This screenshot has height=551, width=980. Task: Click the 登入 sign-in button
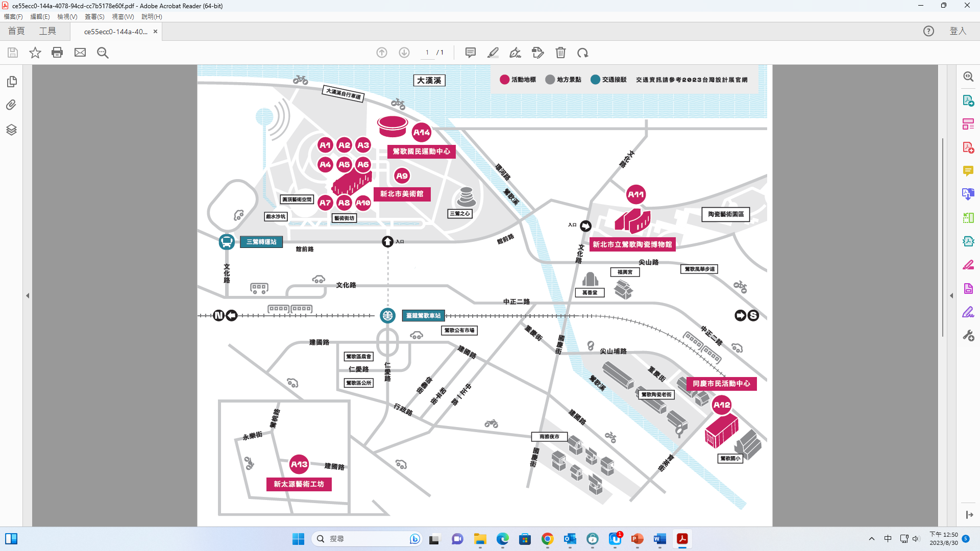click(x=958, y=31)
